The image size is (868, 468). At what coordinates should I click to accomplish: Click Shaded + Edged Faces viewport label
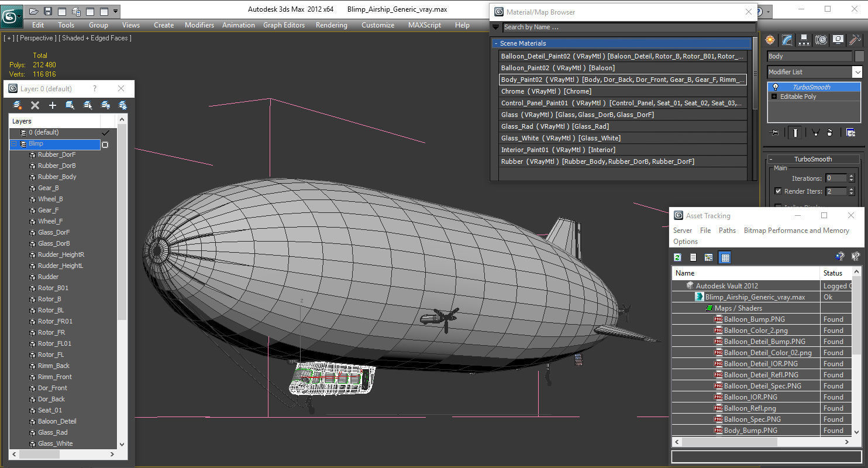[95, 38]
